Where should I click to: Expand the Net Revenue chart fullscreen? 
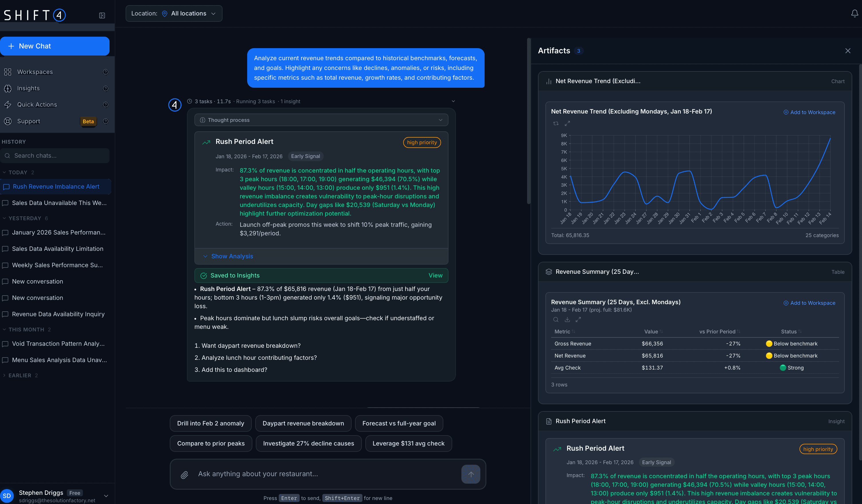point(567,124)
